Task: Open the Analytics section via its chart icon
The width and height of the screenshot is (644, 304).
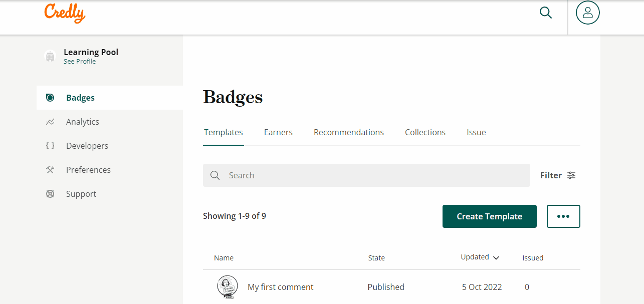Action: pyautogui.click(x=50, y=121)
